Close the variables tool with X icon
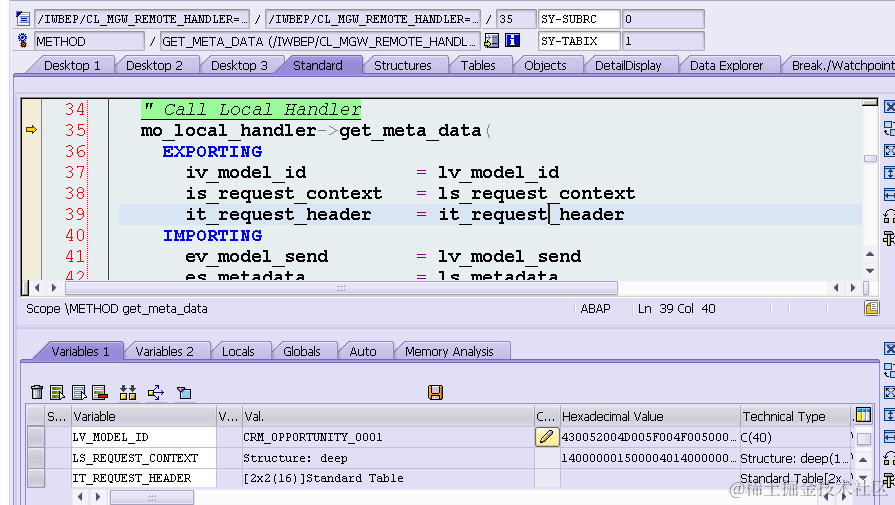895x505 pixels. [x=889, y=349]
